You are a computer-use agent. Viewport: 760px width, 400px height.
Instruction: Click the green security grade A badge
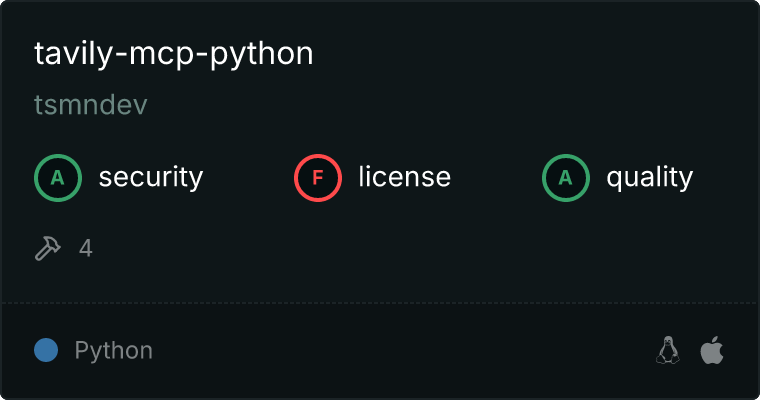58,178
